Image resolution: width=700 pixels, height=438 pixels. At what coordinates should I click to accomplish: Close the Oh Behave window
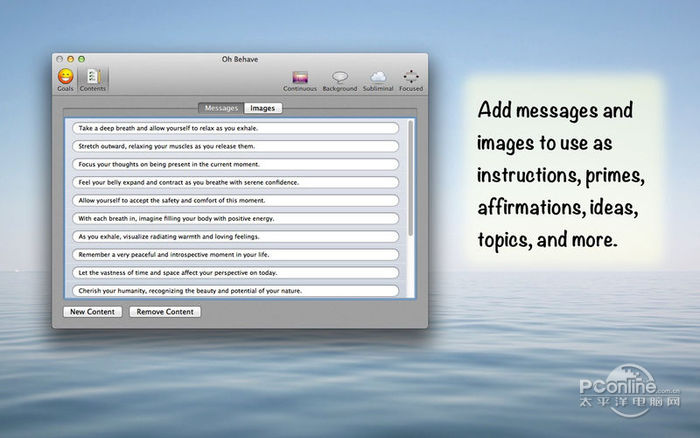point(60,59)
